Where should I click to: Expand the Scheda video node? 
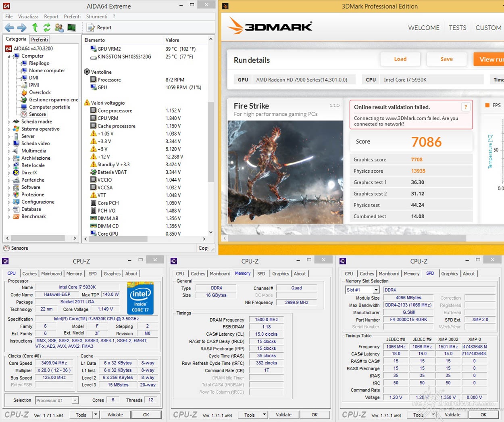[x=9, y=144]
